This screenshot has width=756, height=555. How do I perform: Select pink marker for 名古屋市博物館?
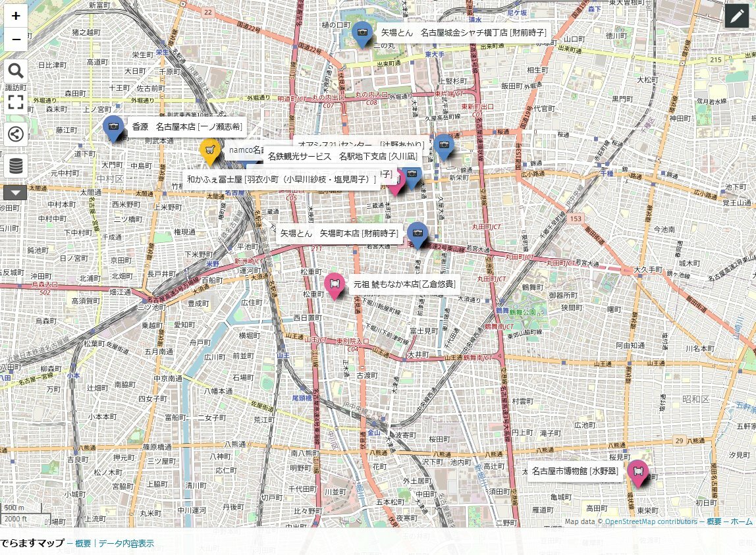pyautogui.click(x=637, y=473)
